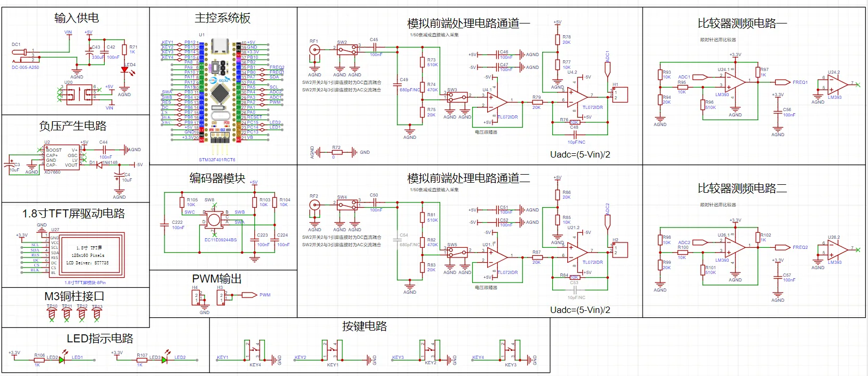Click the U20 power switch symbol

79,94
